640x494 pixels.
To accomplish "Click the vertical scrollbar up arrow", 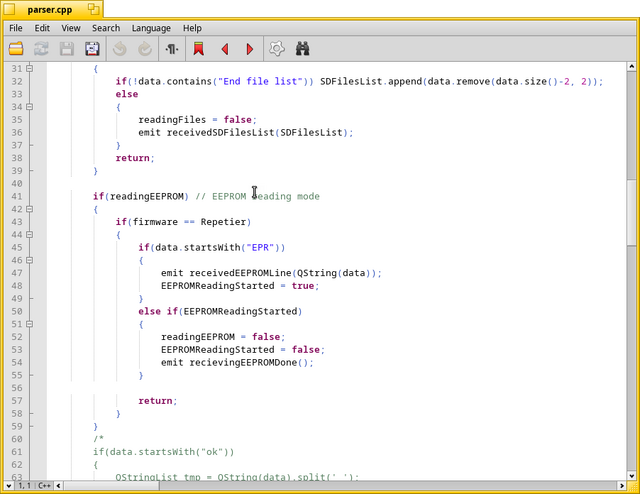I will click(631, 67).
